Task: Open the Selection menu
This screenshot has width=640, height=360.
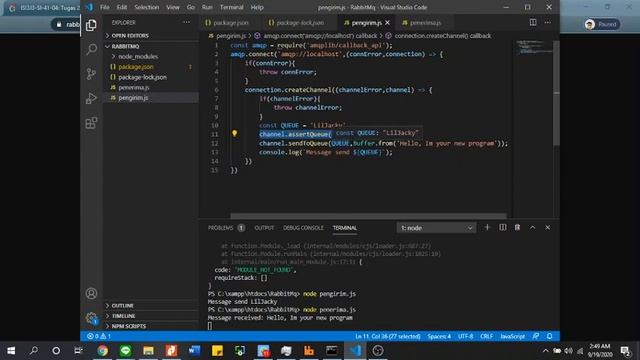Action: pyautogui.click(x=147, y=7)
